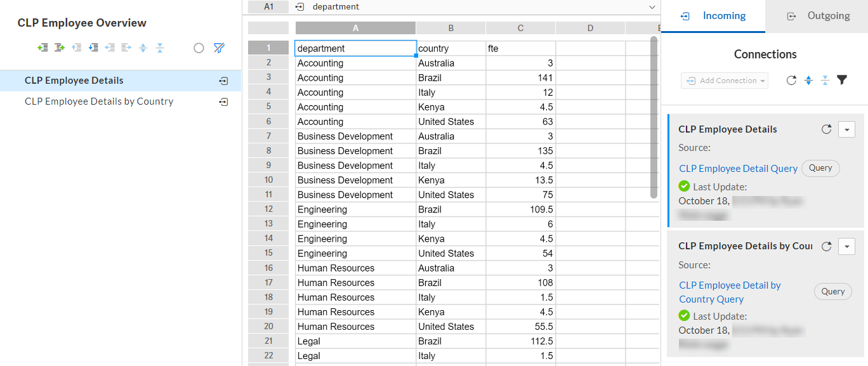The image size is (868, 366).
Task: Click Human Resources cell in row 17
Action: point(356,283)
